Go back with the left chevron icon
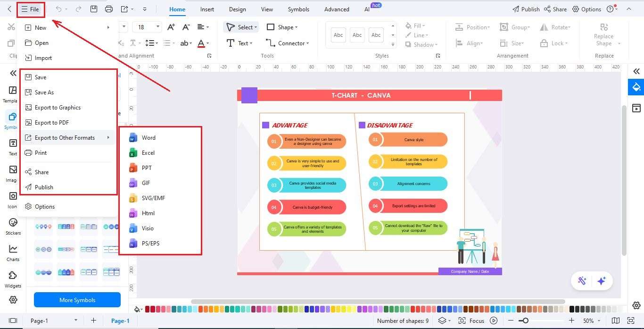This screenshot has width=644, height=329. [x=9, y=9]
